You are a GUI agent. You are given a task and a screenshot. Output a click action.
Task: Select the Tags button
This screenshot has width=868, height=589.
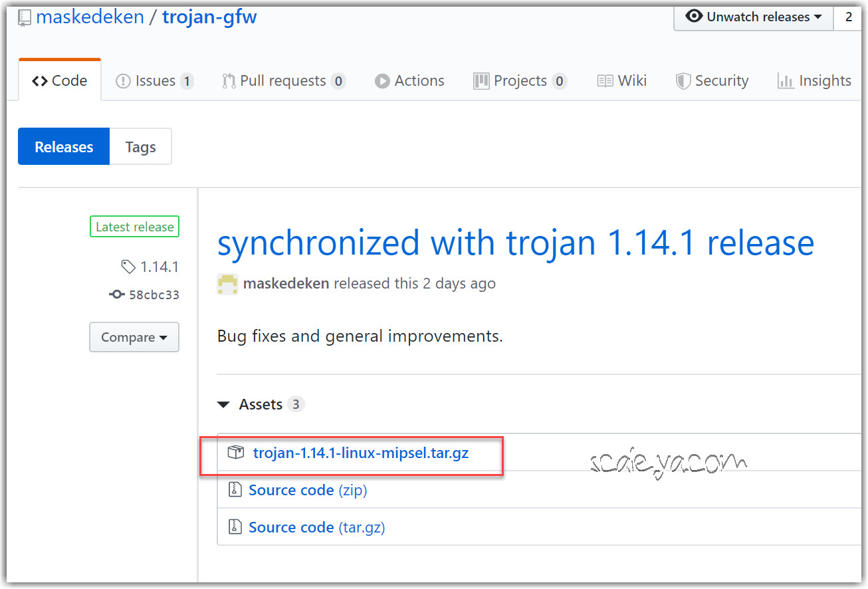(140, 147)
